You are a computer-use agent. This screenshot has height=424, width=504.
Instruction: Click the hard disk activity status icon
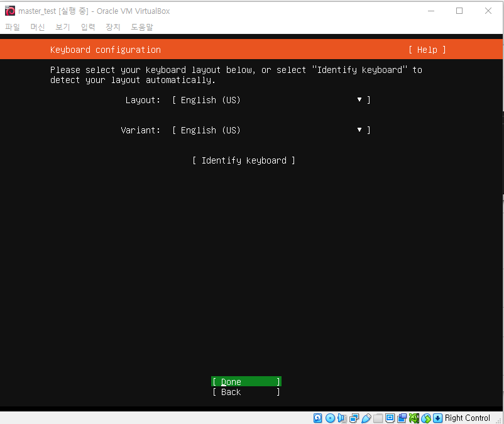317,418
